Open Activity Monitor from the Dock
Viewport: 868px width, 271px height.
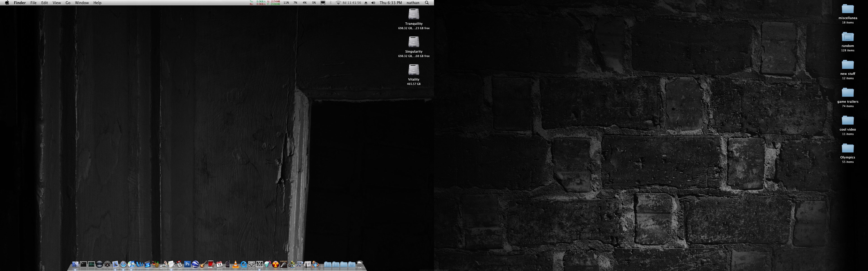(x=91, y=265)
